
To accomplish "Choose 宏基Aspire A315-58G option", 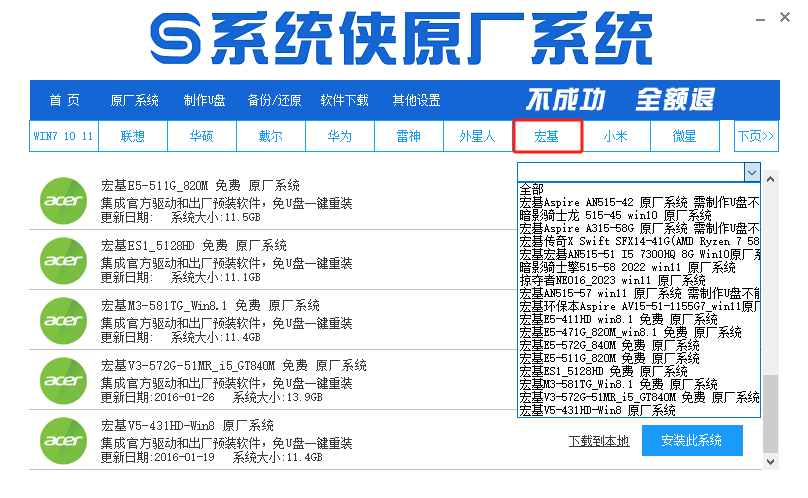I will tap(639, 228).
